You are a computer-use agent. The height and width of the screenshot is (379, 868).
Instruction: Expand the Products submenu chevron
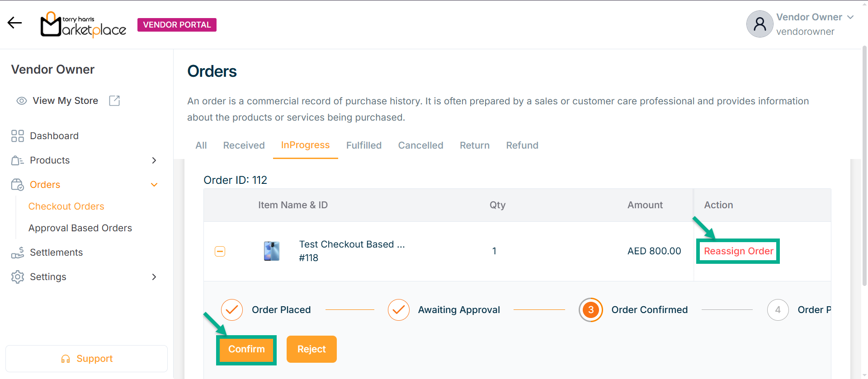154,160
